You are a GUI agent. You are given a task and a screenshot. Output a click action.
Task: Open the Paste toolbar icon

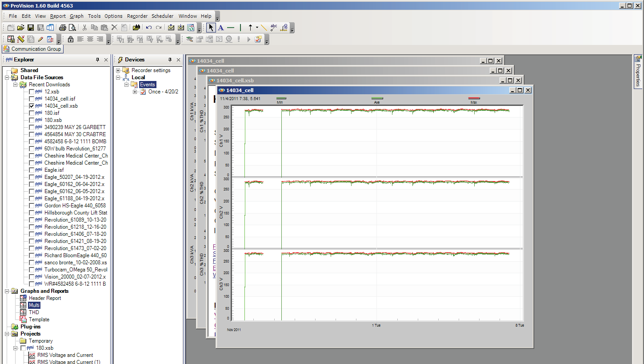coord(104,28)
